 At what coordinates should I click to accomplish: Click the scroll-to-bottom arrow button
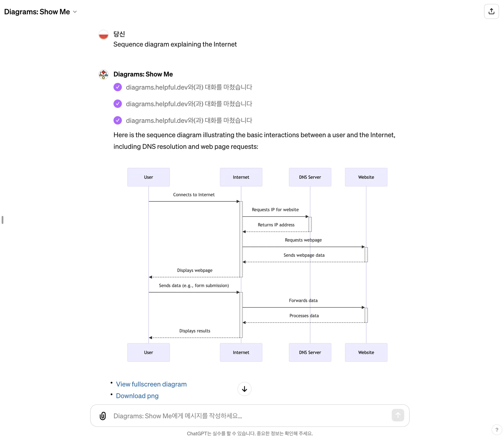tap(244, 389)
